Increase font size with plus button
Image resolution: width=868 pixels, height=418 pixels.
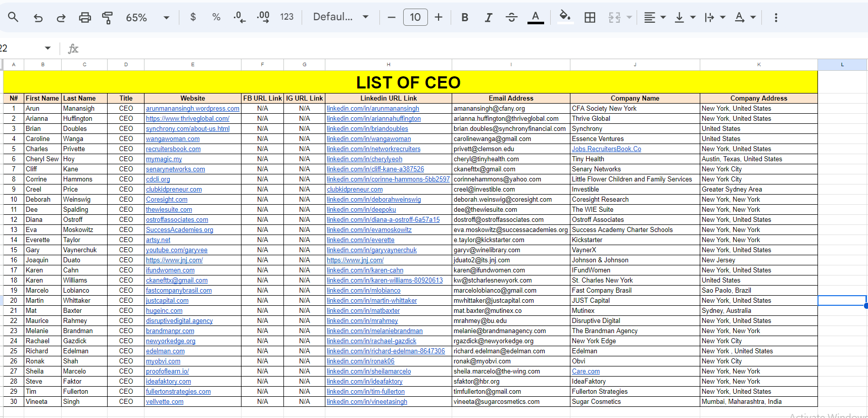click(439, 17)
